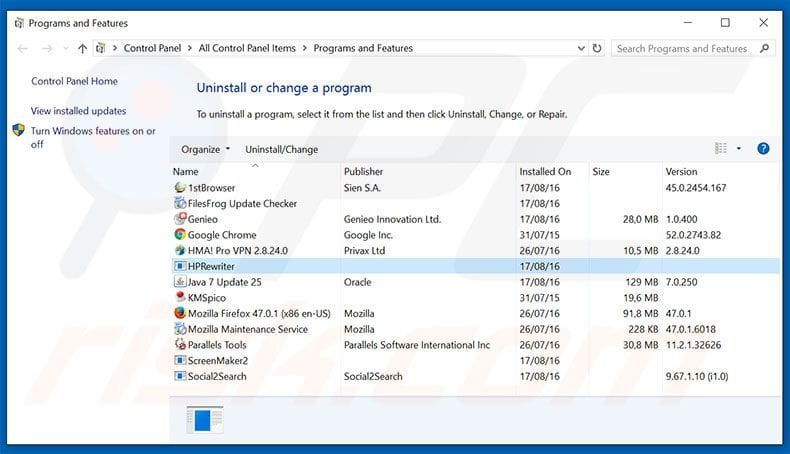Open Turn Windows features on or off

pos(93,138)
